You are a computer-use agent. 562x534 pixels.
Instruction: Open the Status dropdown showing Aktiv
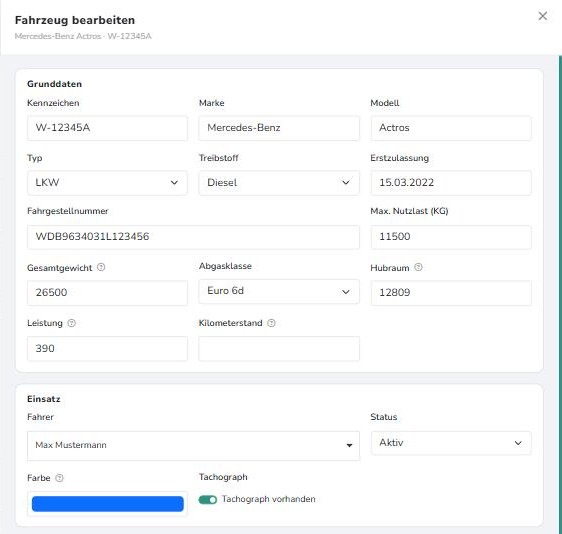pos(451,443)
